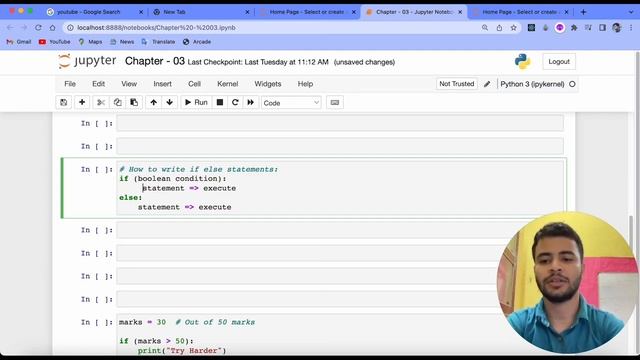Viewport: 640px width, 360px height.
Task: Open the YouTube bookmark
Action: point(55,42)
